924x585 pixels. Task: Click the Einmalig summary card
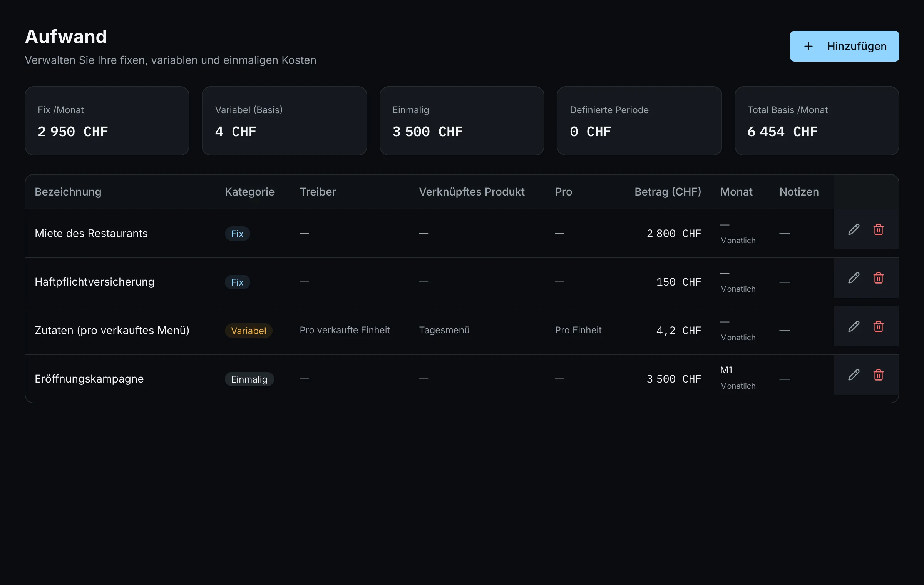click(462, 121)
